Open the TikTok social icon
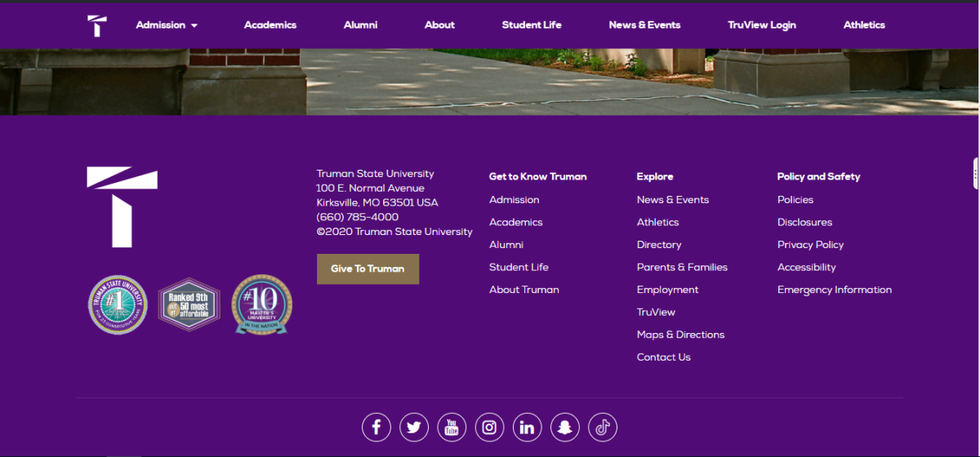This screenshot has width=980, height=457. [x=603, y=427]
